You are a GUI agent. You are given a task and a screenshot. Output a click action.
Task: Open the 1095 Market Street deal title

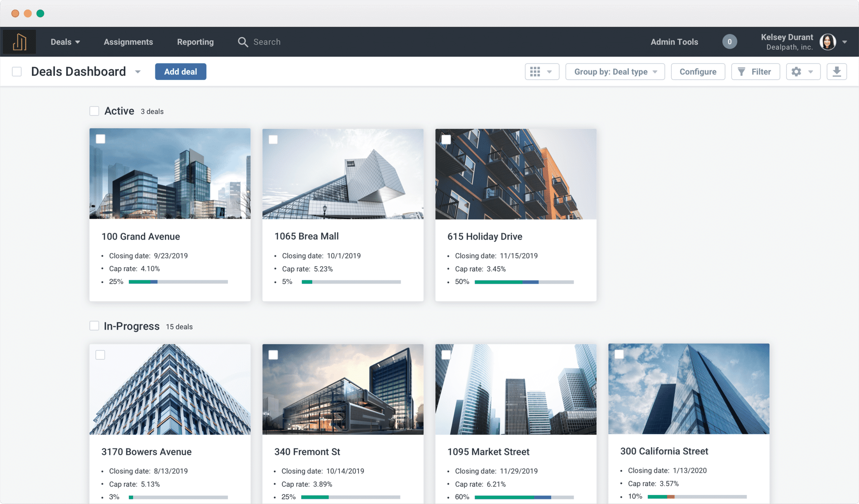[488, 452]
